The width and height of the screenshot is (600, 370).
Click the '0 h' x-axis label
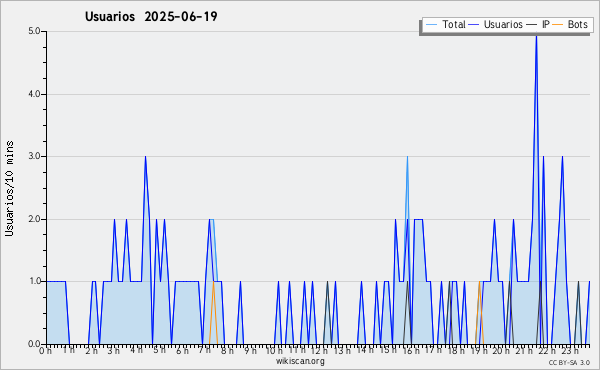[x=46, y=351]
